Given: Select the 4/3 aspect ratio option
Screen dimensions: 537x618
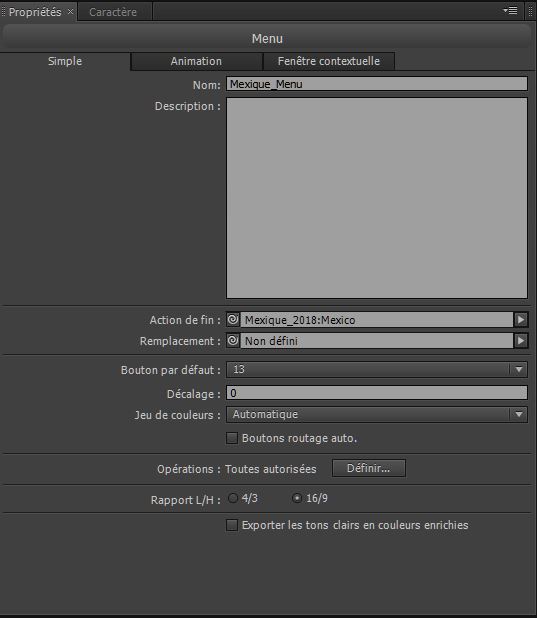Looking at the screenshot, I should tap(233, 498).
